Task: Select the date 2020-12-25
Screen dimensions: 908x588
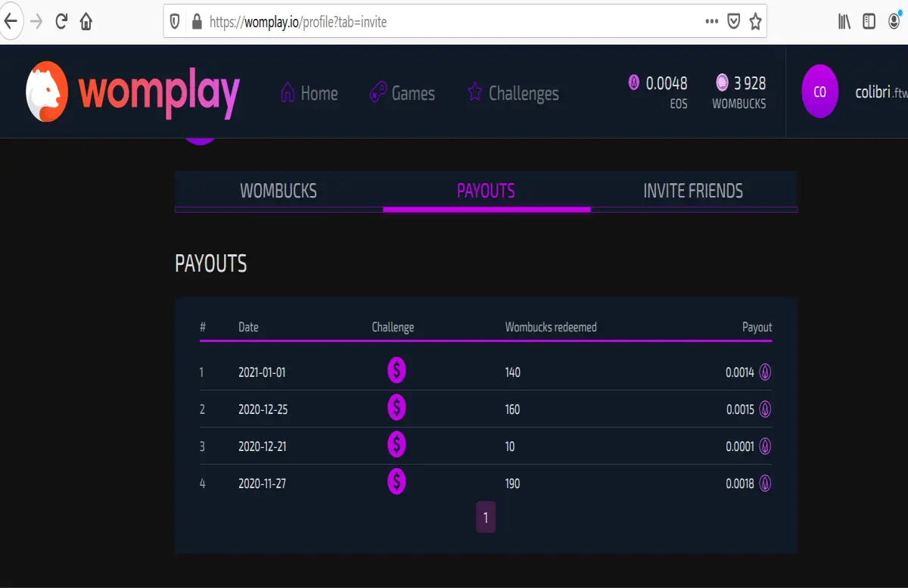Action: [263, 409]
